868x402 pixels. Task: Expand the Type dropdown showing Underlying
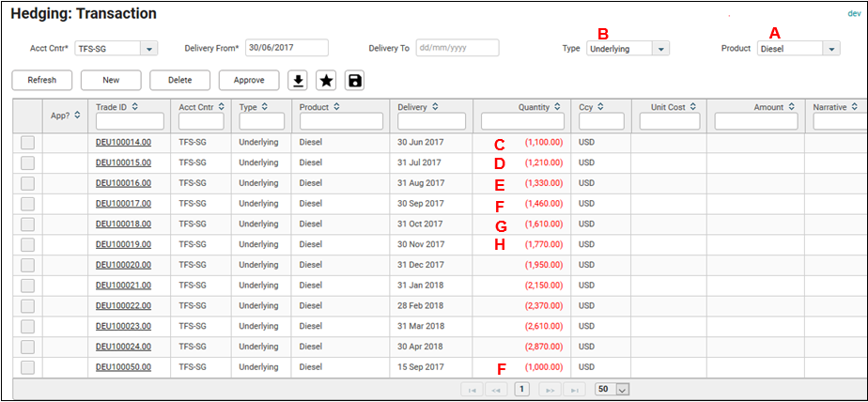click(660, 49)
